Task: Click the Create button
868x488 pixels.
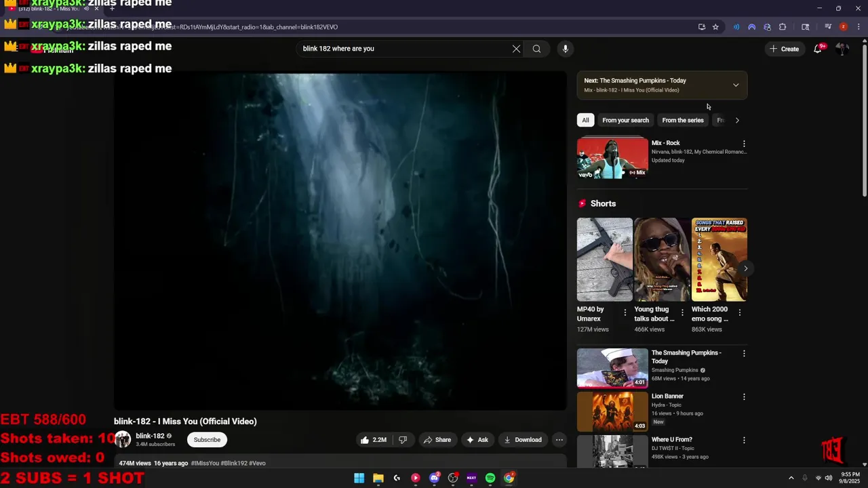Action: (784, 49)
